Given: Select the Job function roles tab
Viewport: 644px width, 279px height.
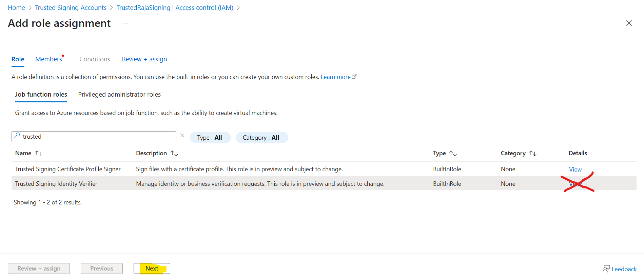Looking at the screenshot, I should click(41, 95).
